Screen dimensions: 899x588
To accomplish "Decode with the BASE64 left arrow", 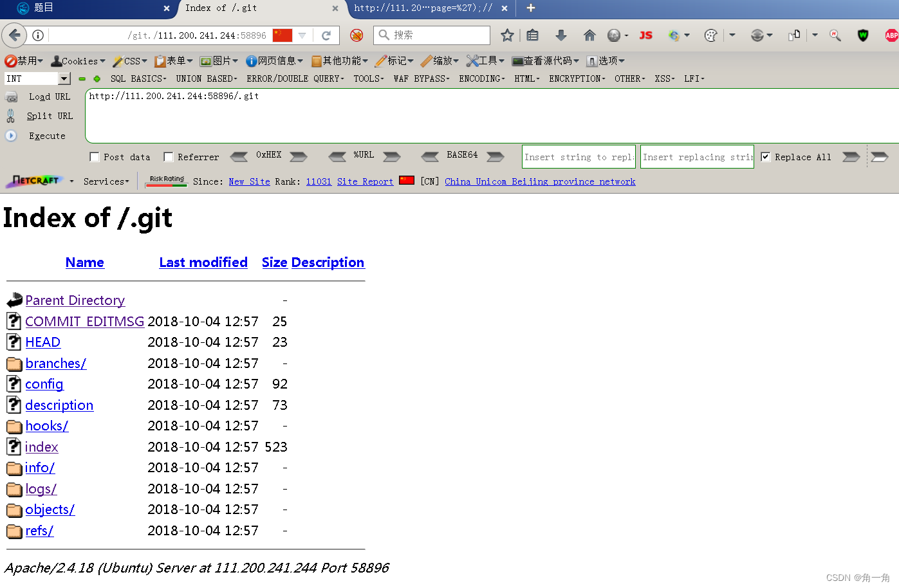I will pyautogui.click(x=430, y=156).
